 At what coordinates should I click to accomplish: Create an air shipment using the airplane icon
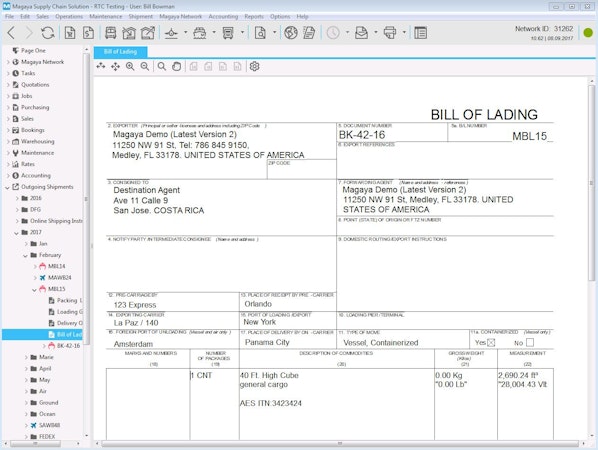coord(171,33)
